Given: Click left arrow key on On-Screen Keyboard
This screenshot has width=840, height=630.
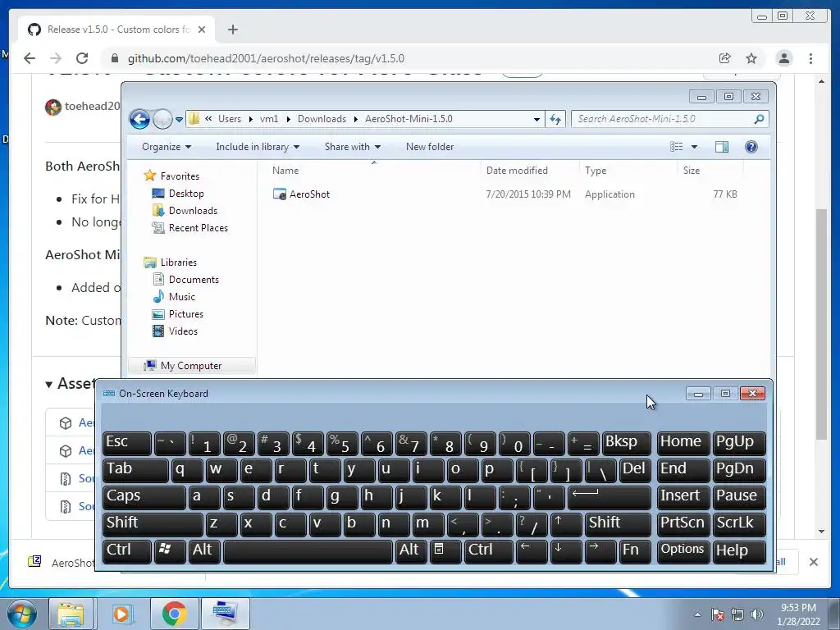Looking at the screenshot, I should point(532,551).
